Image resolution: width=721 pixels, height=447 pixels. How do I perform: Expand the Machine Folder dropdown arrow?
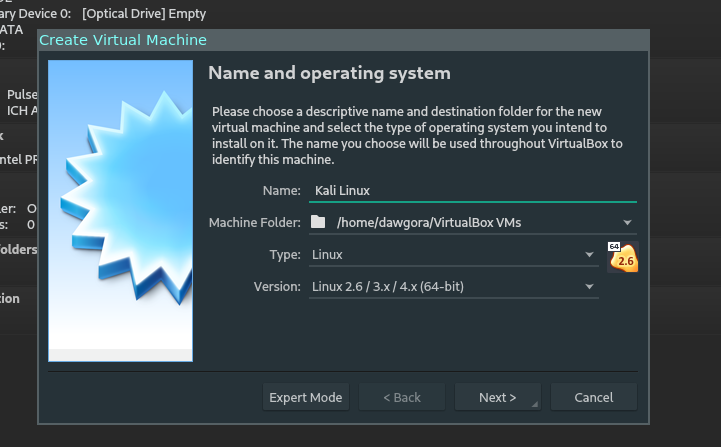[627, 222]
